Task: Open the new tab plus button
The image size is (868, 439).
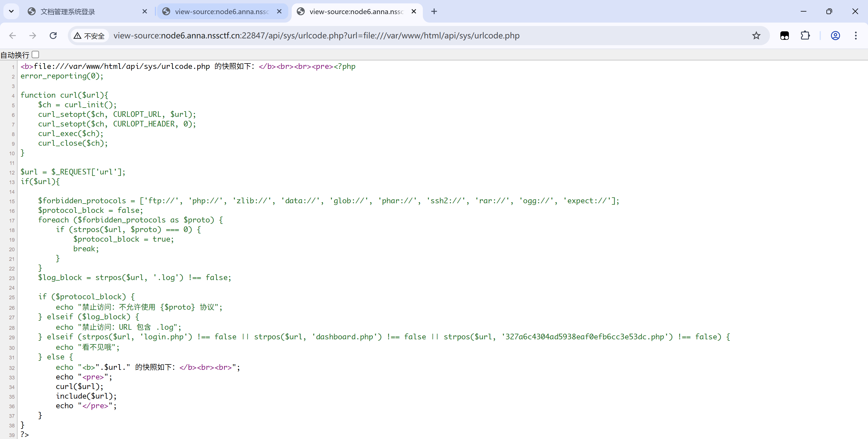Action: pos(434,12)
